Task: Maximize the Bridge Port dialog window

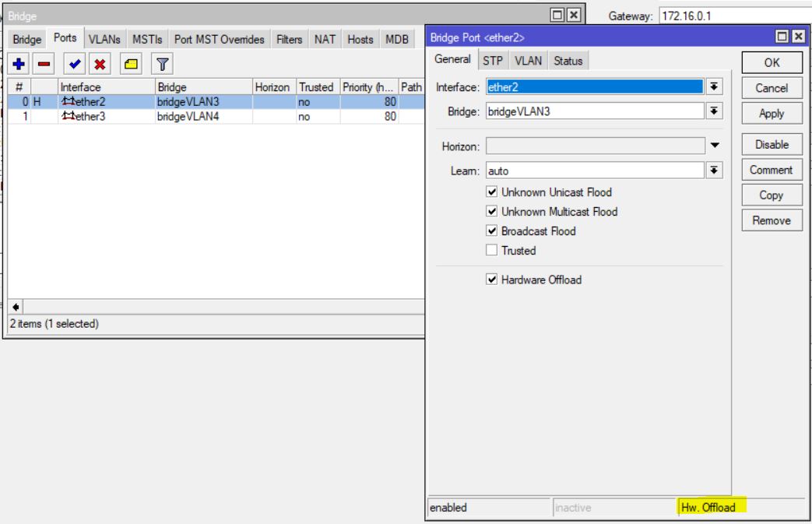Action: [x=782, y=37]
